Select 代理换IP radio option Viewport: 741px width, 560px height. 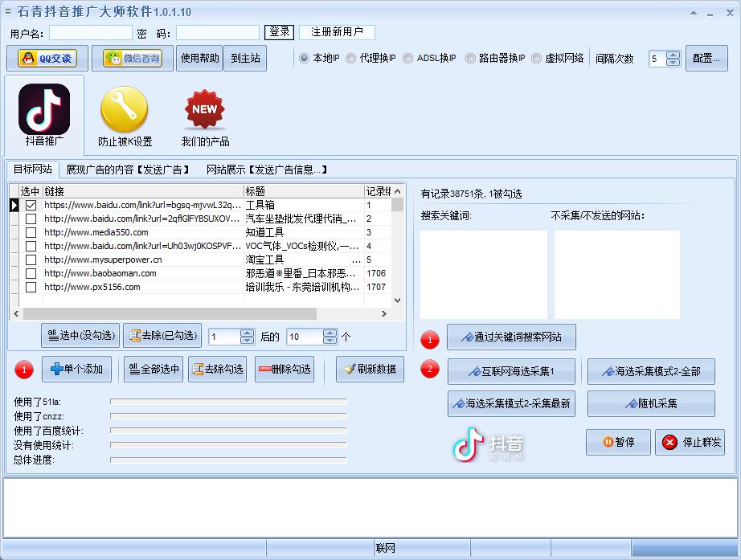pyautogui.click(x=350, y=58)
